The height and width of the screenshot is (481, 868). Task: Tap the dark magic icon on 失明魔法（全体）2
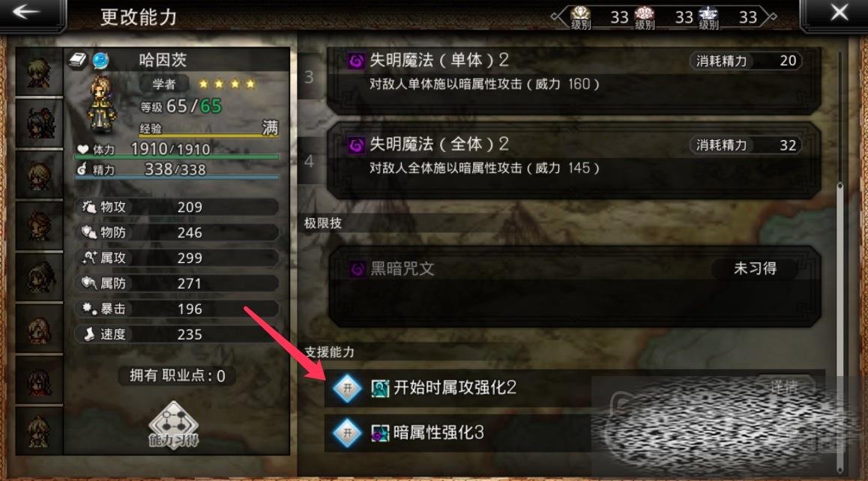pyautogui.click(x=357, y=145)
